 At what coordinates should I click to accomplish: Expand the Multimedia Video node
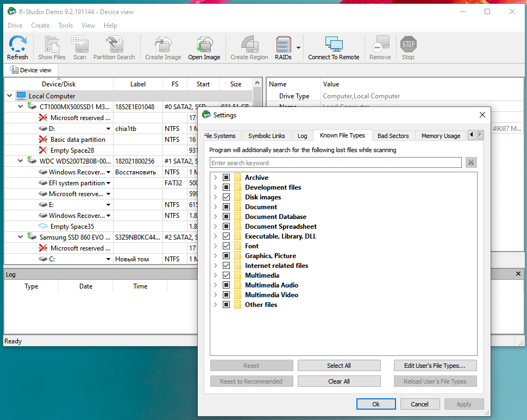(216, 294)
